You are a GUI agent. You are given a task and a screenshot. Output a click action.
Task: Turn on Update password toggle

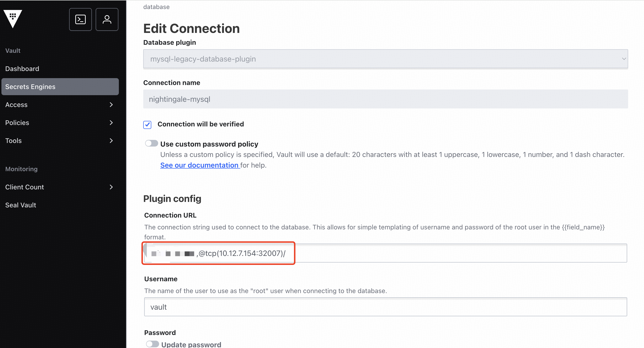click(x=152, y=344)
